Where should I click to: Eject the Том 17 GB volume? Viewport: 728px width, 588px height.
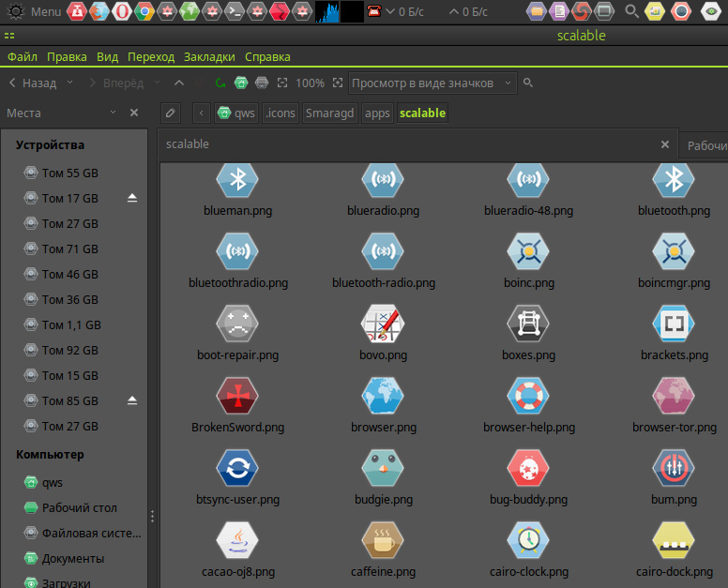coord(132,198)
